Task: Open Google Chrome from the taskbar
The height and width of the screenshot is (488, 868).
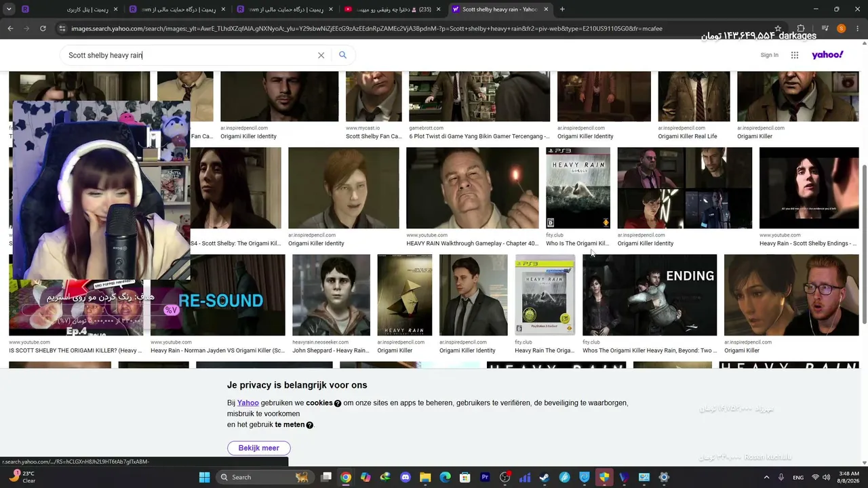Action: [346, 477]
